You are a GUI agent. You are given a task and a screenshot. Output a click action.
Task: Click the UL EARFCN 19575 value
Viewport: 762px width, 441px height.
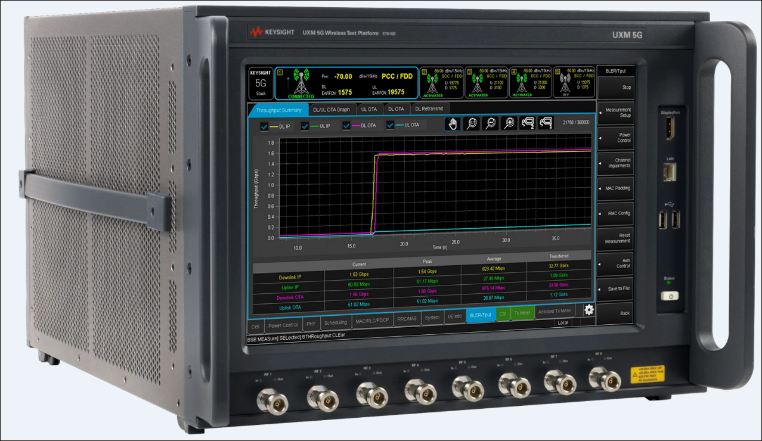click(396, 91)
